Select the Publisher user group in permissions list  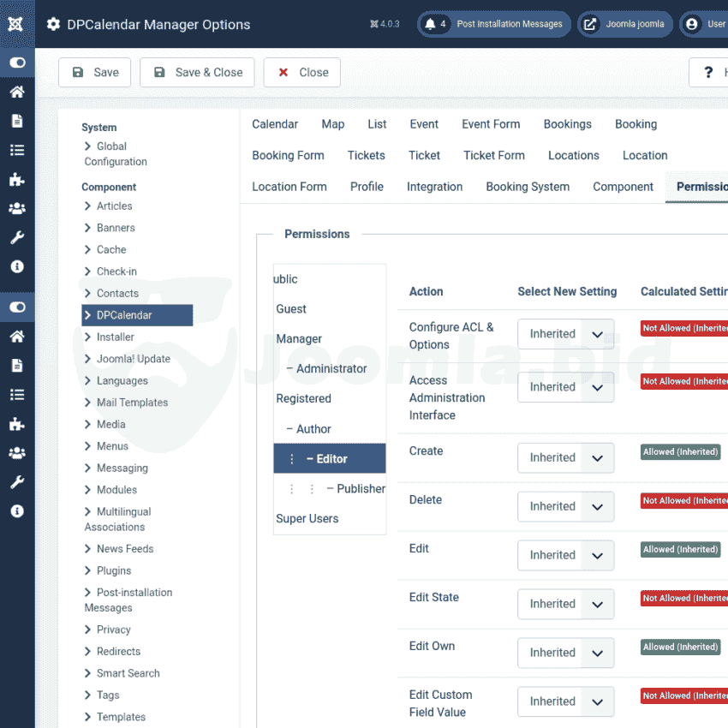[x=360, y=488]
